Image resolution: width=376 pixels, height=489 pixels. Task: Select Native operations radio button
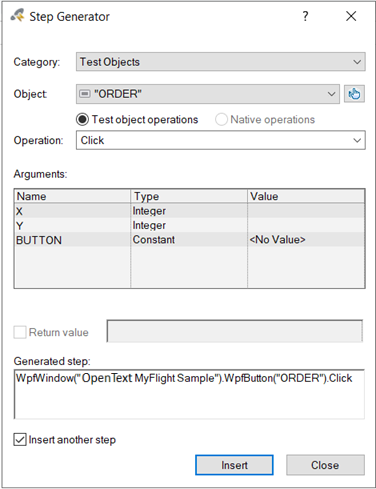[221, 119]
